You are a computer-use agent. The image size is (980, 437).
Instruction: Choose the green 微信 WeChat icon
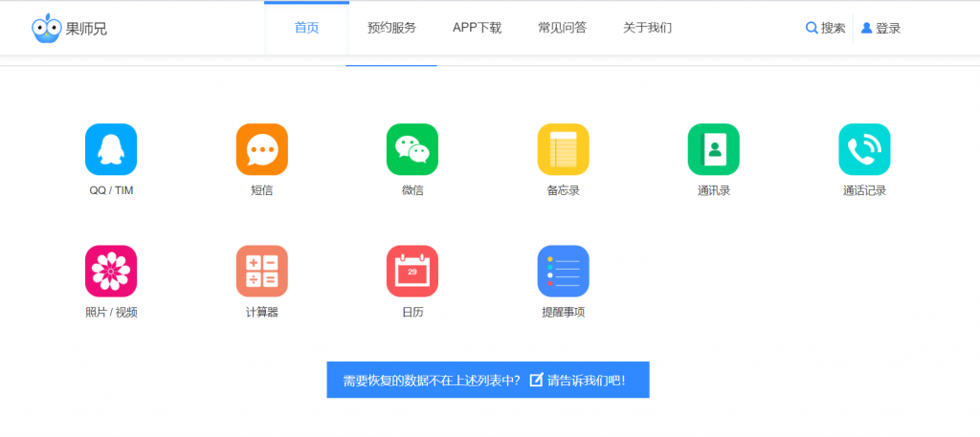click(412, 149)
